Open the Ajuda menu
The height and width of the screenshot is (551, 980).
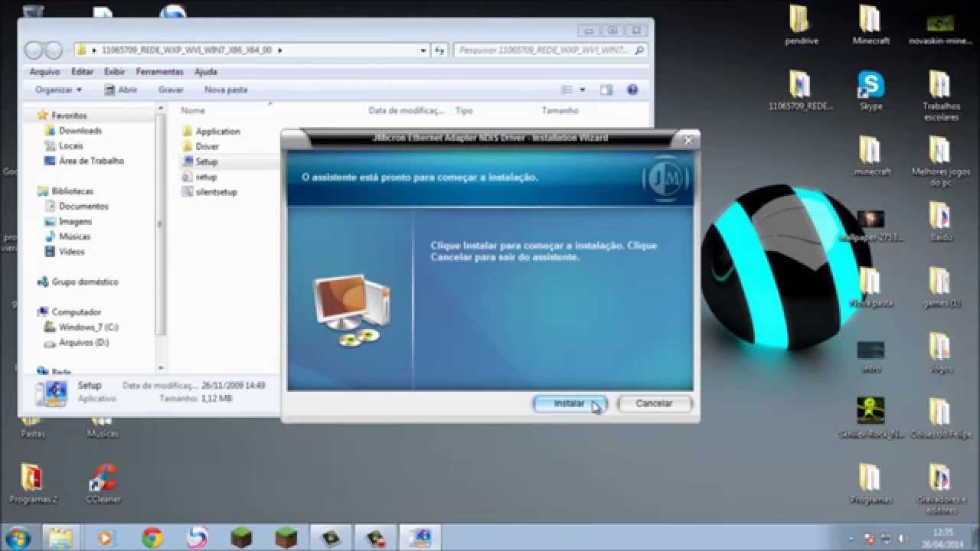(205, 71)
